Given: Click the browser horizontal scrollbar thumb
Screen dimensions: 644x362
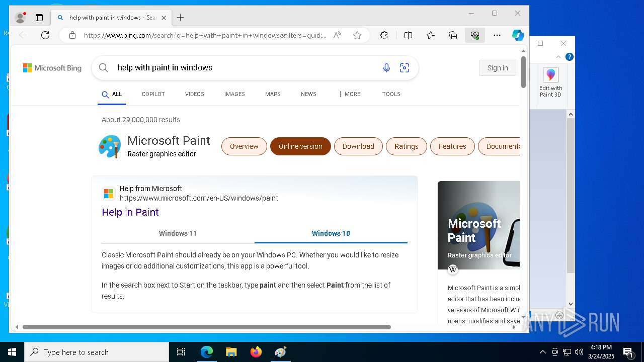Looking at the screenshot, I should 206,327.
